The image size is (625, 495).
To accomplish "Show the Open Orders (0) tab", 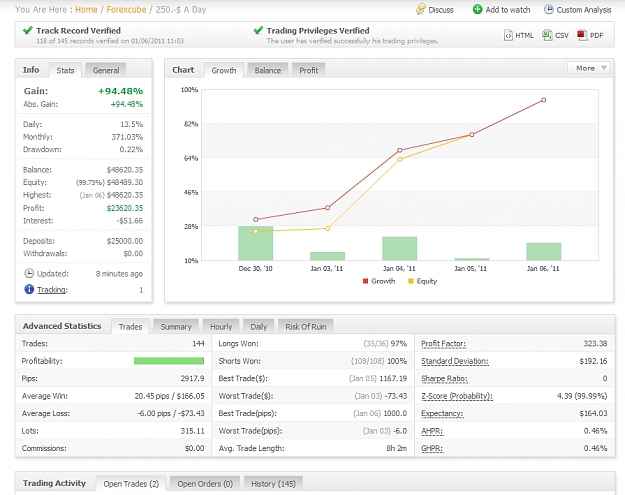I will coord(205,484).
